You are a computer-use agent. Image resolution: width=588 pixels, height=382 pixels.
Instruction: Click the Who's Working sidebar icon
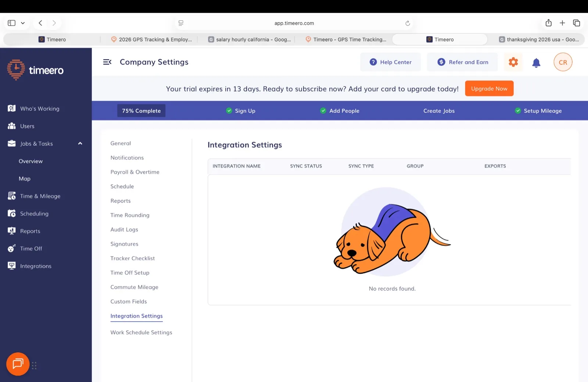point(12,108)
